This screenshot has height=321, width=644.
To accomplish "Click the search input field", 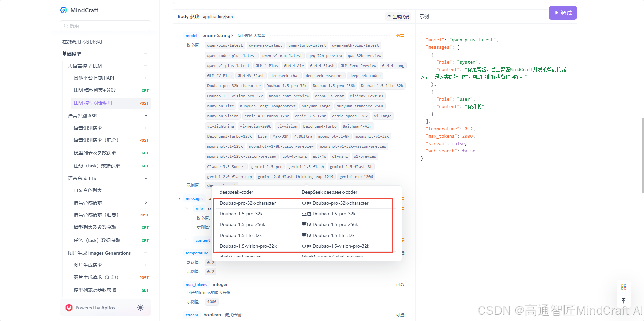I will [105, 26].
